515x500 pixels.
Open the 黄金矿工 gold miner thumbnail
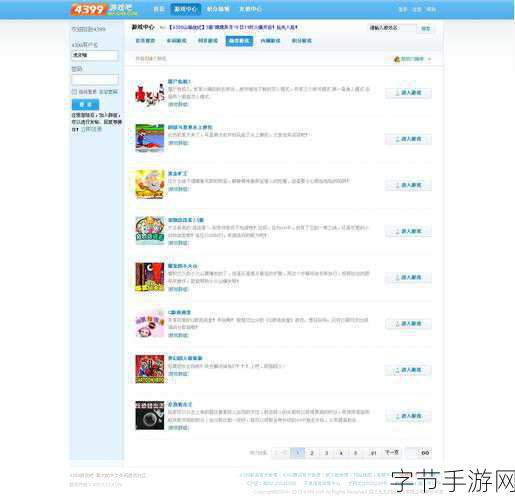pos(150,184)
